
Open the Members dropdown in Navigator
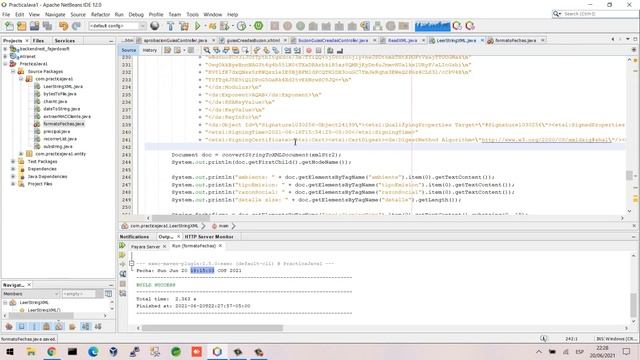click(x=31, y=294)
